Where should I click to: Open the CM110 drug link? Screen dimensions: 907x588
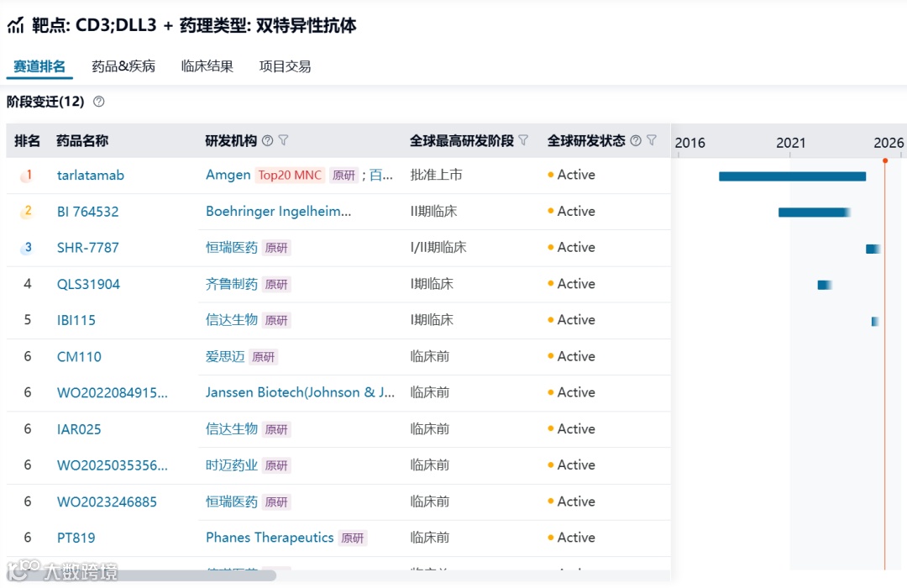[79, 356]
